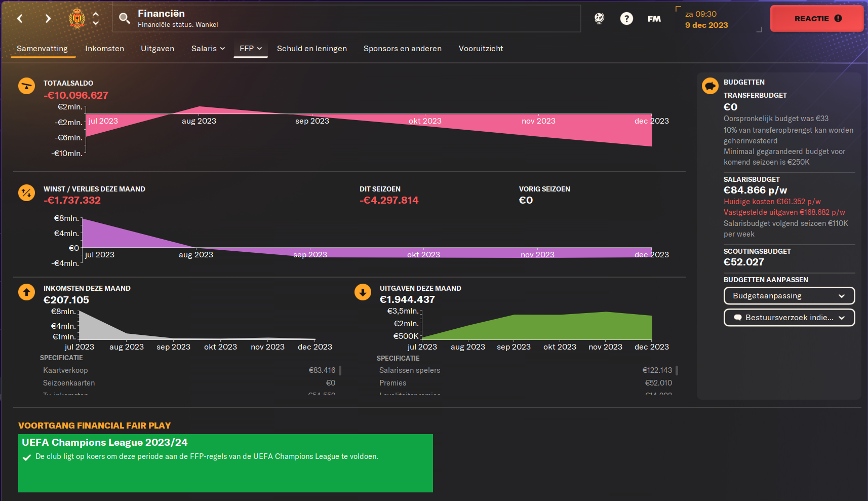Open the world globe icon
This screenshot has height=501, width=868.
click(599, 19)
